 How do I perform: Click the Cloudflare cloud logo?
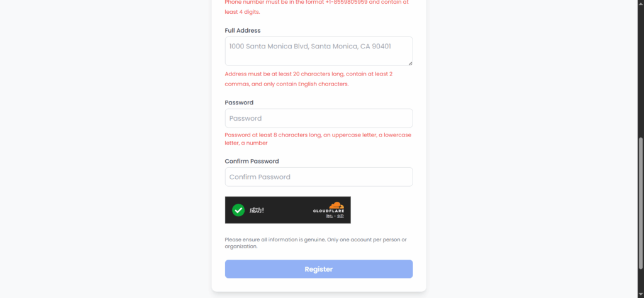[x=336, y=205]
